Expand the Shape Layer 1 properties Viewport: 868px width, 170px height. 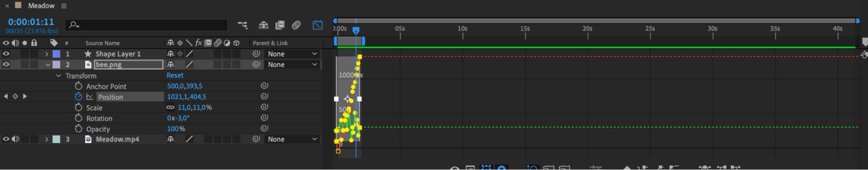click(x=46, y=54)
